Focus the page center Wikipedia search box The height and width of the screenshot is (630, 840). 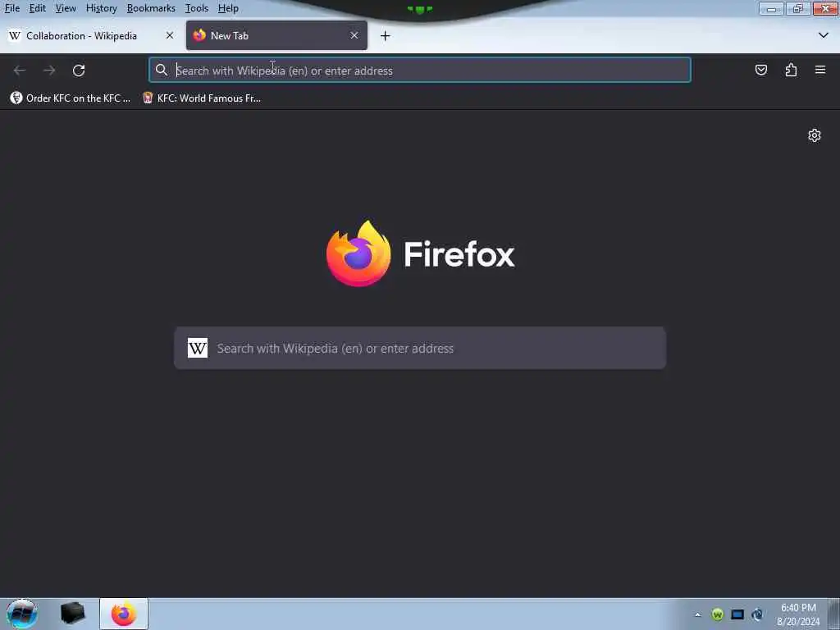(420, 348)
